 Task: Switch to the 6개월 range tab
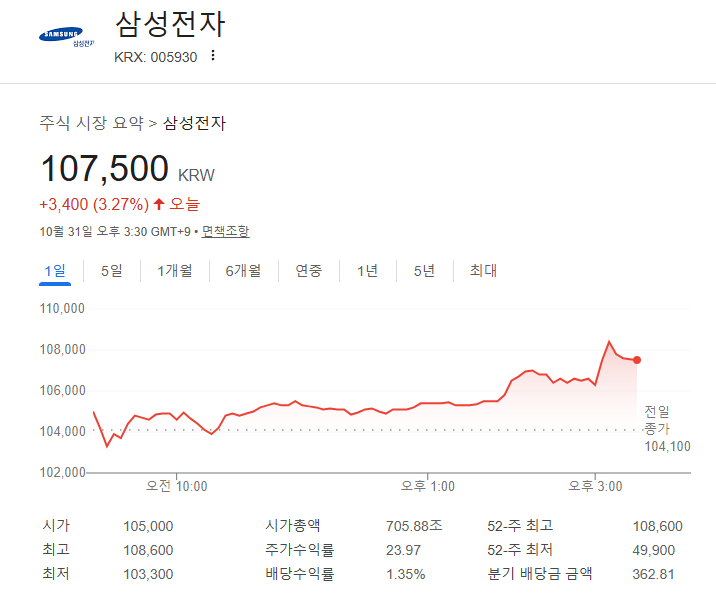coord(243,271)
